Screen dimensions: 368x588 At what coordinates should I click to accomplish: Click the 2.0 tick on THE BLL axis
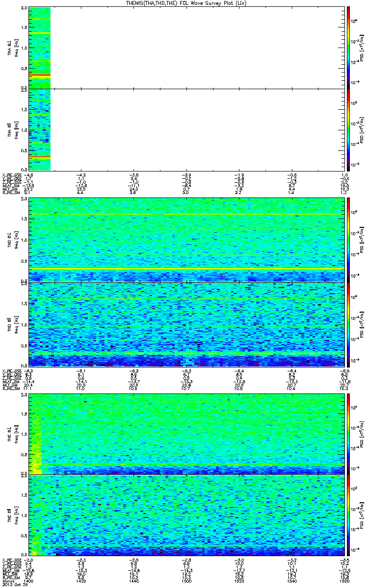[x=25, y=395]
